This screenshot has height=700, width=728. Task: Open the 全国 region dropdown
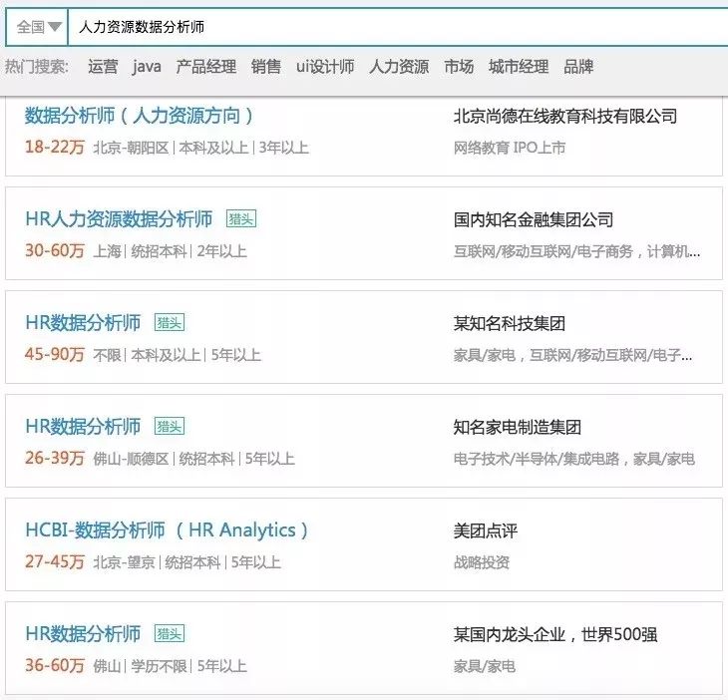pyautogui.click(x=37, y=27)
